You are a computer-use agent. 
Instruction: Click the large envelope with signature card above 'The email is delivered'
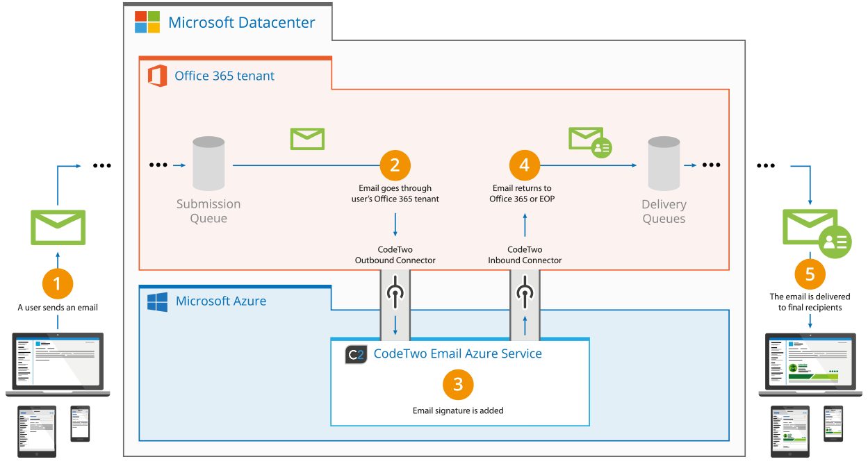[x=817, y=234]
